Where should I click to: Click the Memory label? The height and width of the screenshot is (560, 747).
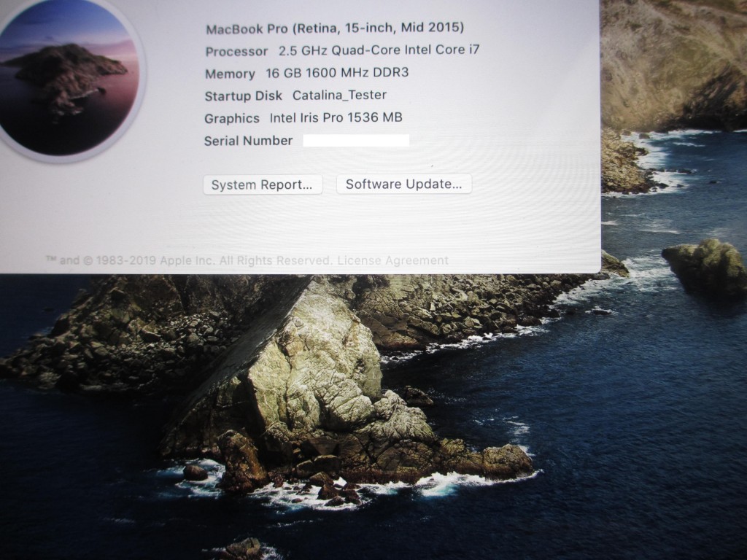click(230, 74)
